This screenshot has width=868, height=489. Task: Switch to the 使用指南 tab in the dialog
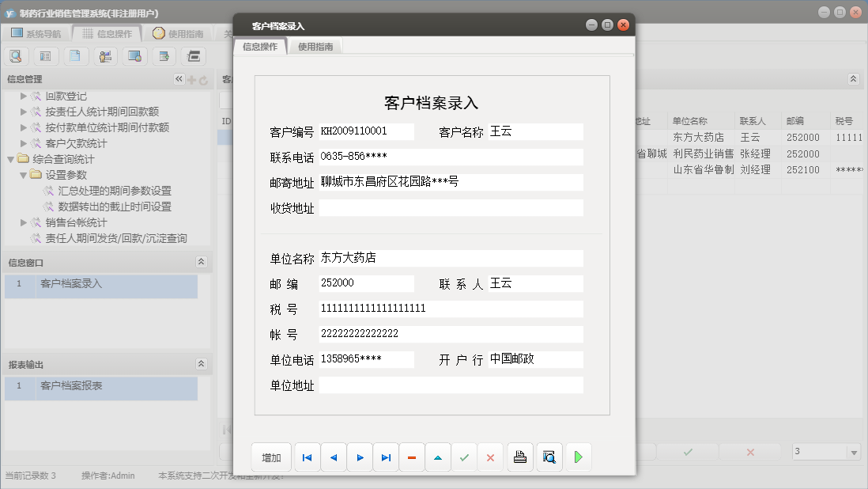[x=317, y=46]
